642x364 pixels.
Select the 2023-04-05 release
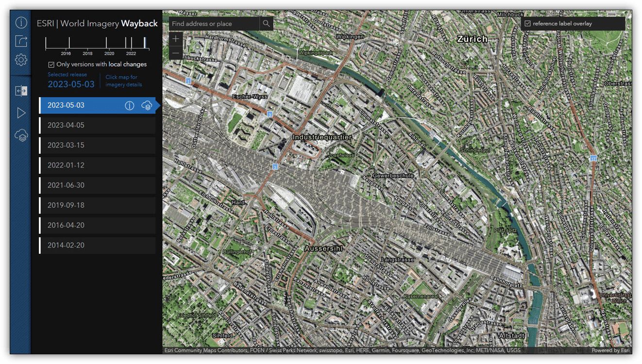(97, 125)
